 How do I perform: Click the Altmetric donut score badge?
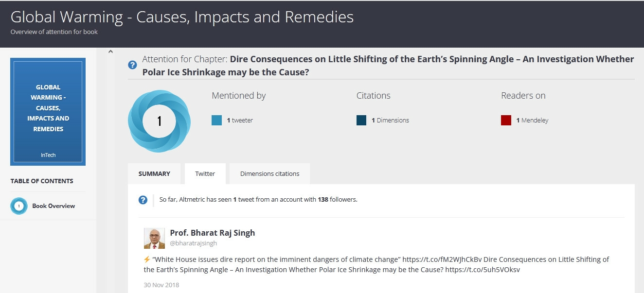tap(159, 121)
